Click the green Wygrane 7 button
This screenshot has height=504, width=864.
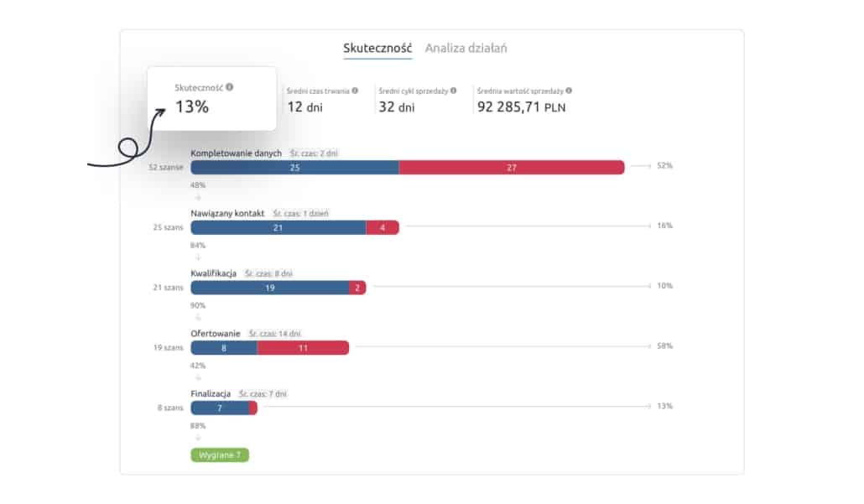[x=220, y=455]
